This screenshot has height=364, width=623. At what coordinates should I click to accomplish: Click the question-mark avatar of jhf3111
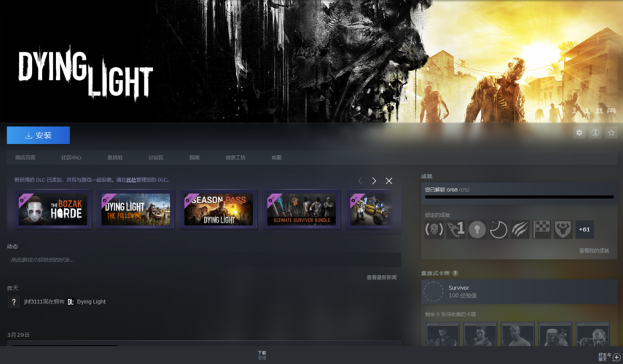[14, 302]
